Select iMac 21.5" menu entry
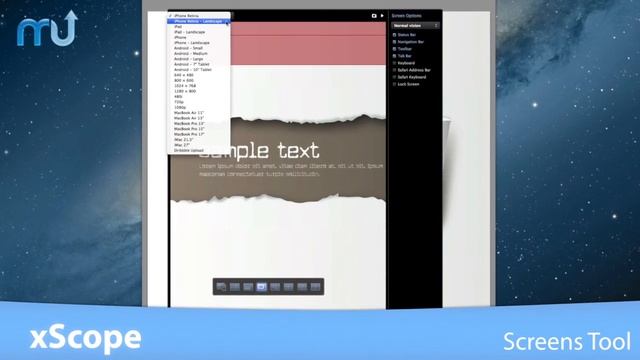 click(x=199, y=140)
